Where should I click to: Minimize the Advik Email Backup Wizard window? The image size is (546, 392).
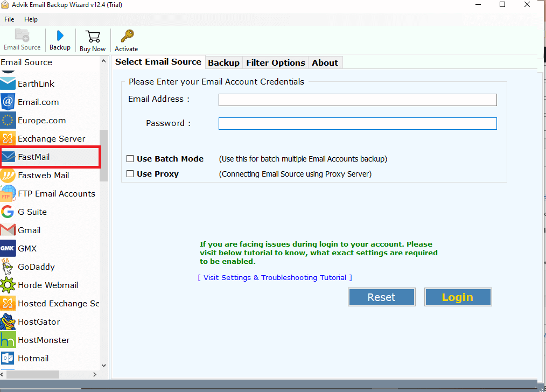478,4
